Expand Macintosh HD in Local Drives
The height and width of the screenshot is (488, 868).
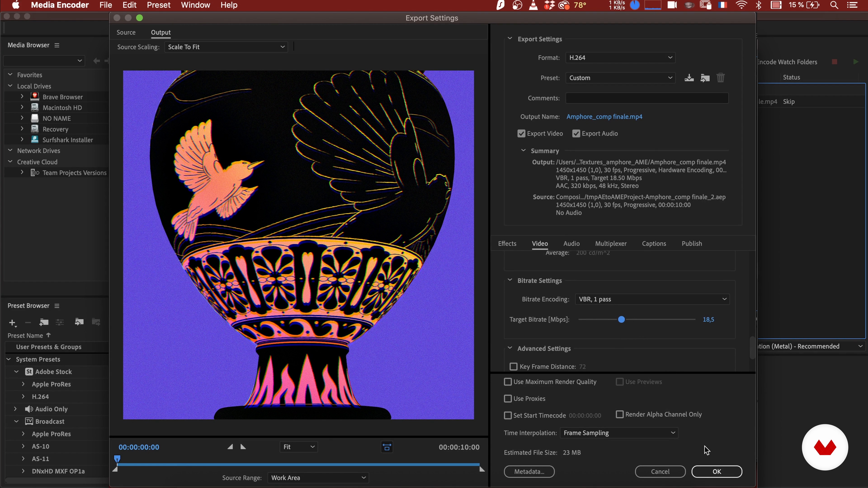(22, 108)
